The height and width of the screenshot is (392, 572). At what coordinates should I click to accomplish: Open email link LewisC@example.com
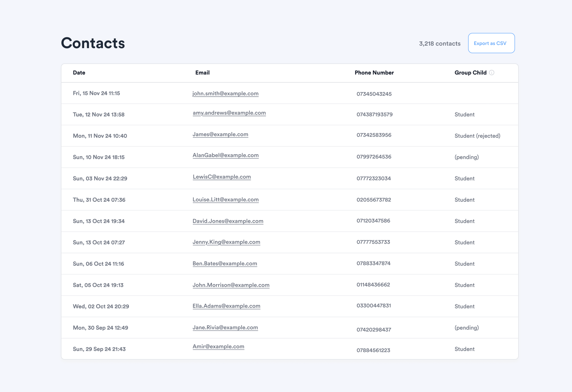[222, 177]
